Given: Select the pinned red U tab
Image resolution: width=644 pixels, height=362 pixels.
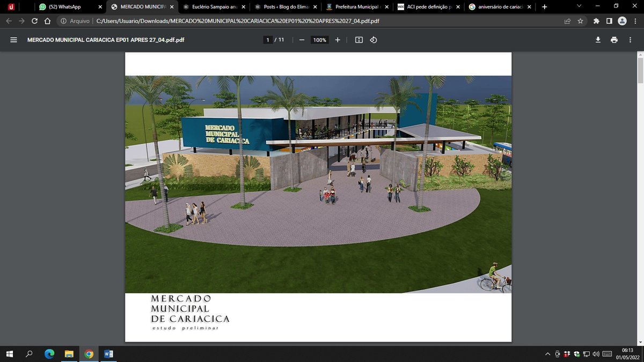Looking at the screenshot, I should coord(11,7).
